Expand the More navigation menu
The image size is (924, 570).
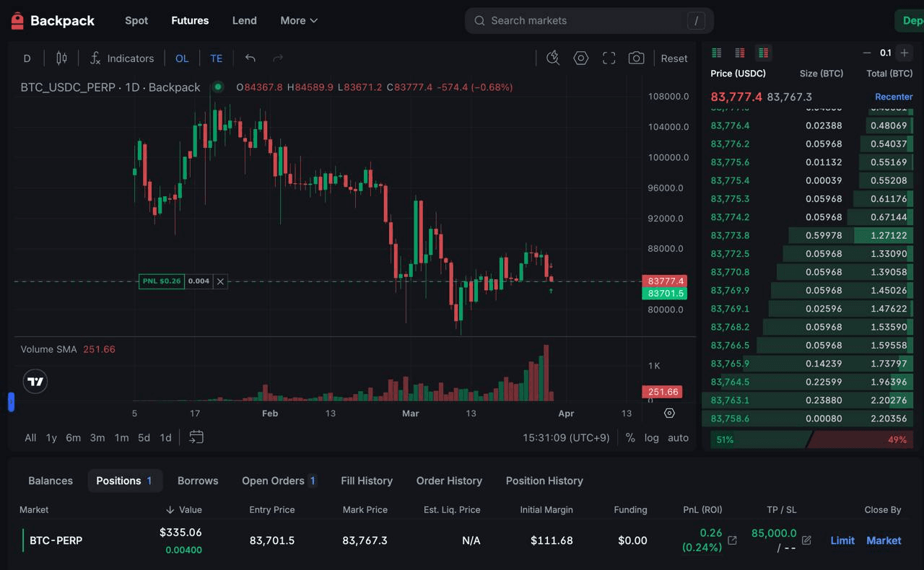[299, 21]
